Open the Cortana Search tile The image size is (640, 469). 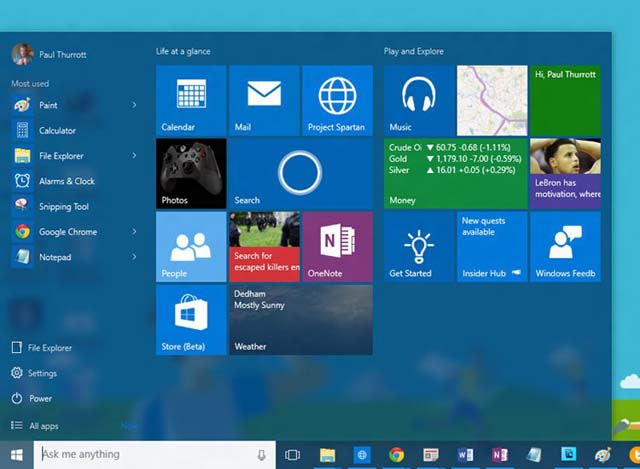[301, 173]
